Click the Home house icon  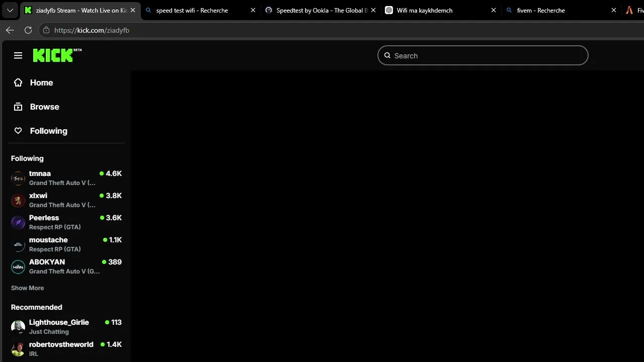pos(18,82)
